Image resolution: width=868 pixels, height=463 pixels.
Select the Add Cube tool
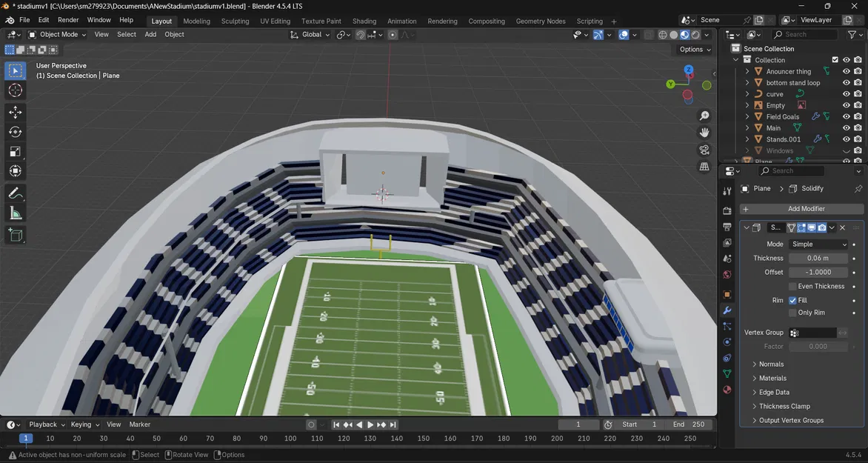pos(16,236)
